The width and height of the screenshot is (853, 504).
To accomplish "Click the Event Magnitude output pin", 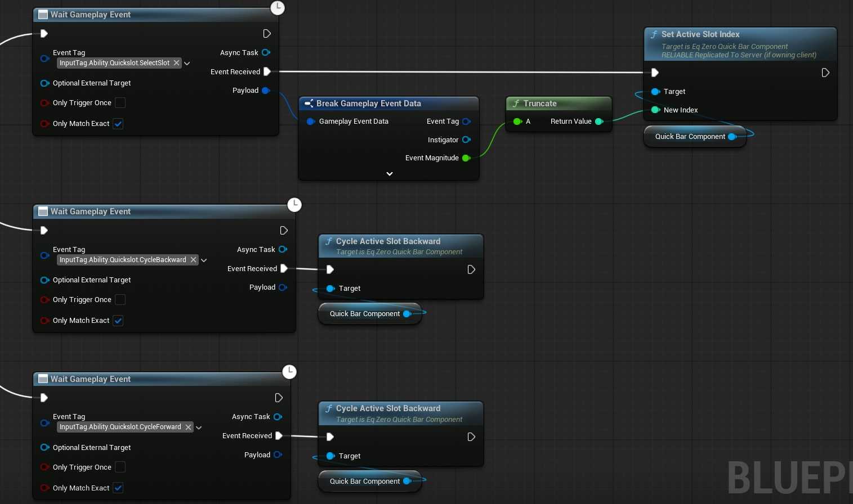I will click(466, 158).
